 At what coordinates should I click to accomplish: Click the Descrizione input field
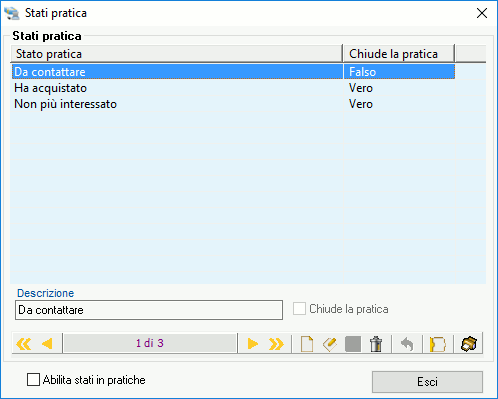[x=149, y=310]
